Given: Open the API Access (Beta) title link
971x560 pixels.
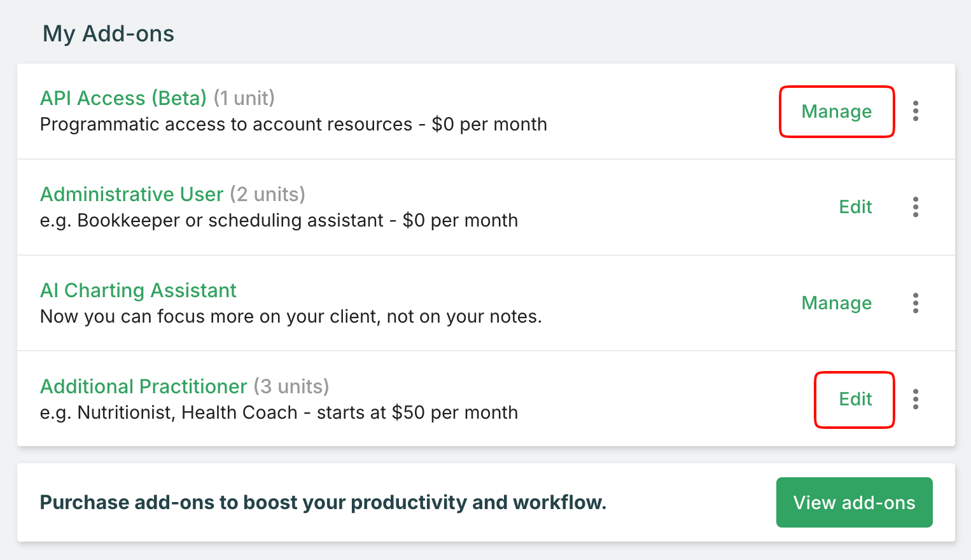Looking at the screenshot, I should [123, 98].
